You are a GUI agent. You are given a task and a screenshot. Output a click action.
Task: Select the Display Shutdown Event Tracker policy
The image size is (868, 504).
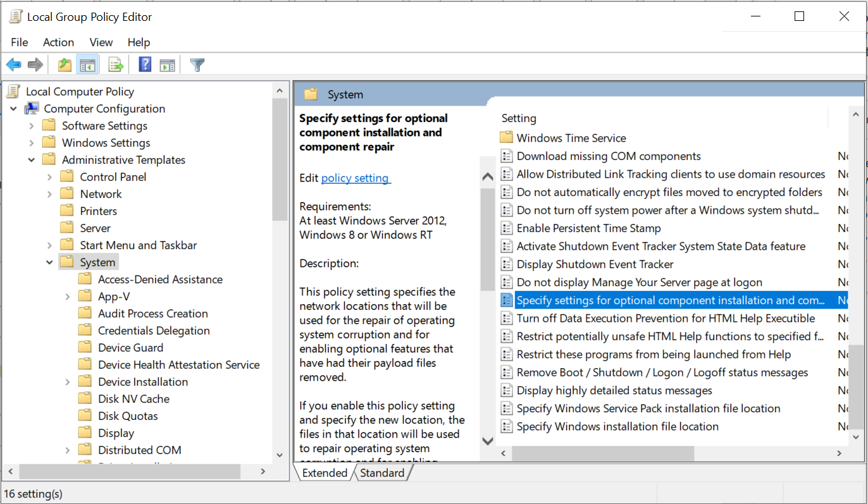pyautogui.click(x=595, y=264)
